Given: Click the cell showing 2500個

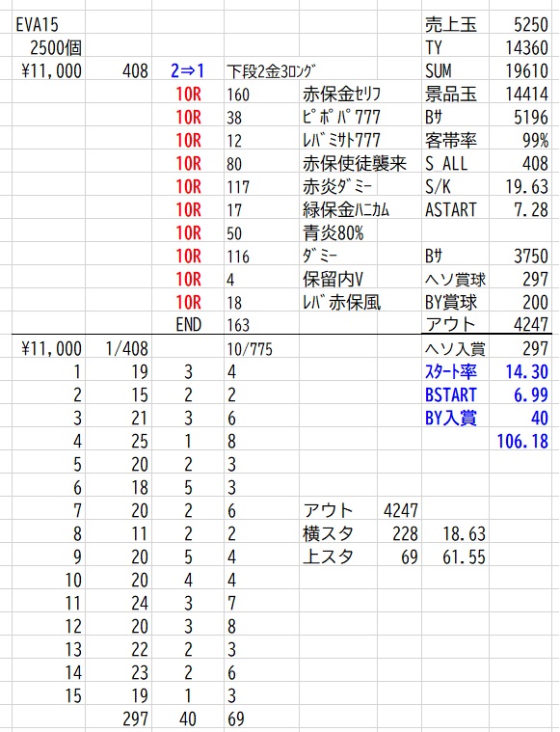Looking at the screenshot, I should tap(56, 47).
